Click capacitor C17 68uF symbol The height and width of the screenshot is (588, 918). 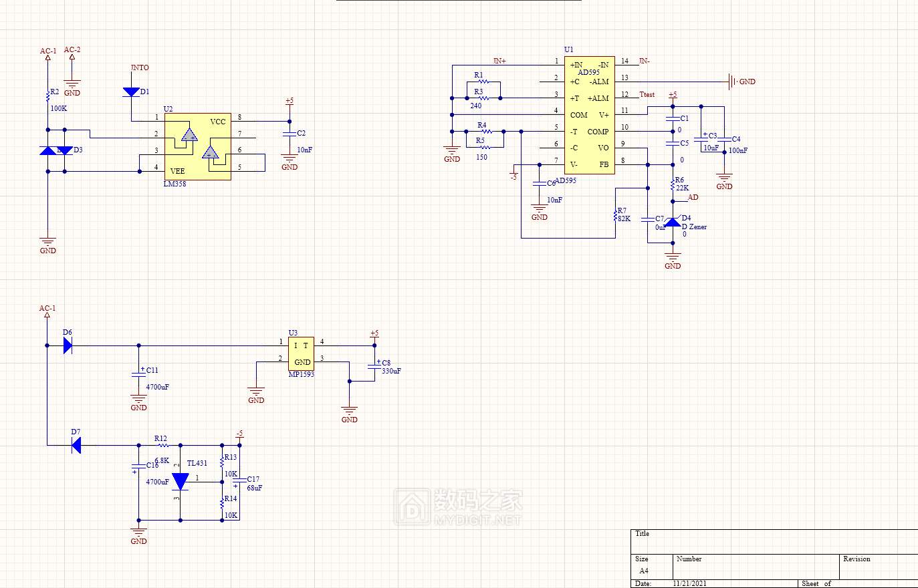[x=239, y=482]
